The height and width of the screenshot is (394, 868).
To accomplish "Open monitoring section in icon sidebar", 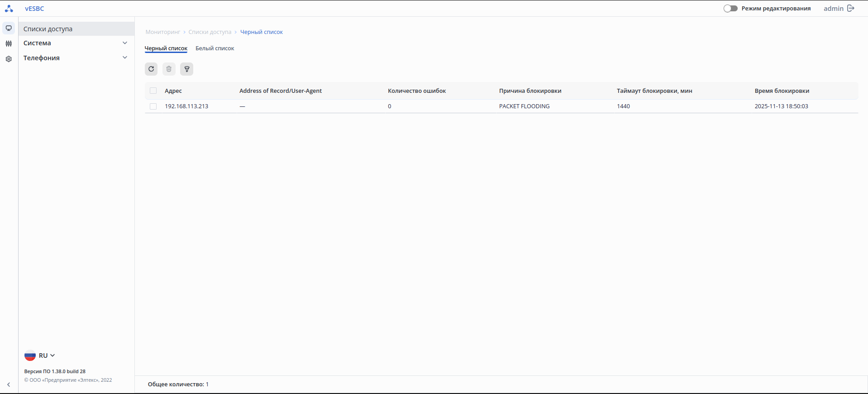I will pos(9,28).
